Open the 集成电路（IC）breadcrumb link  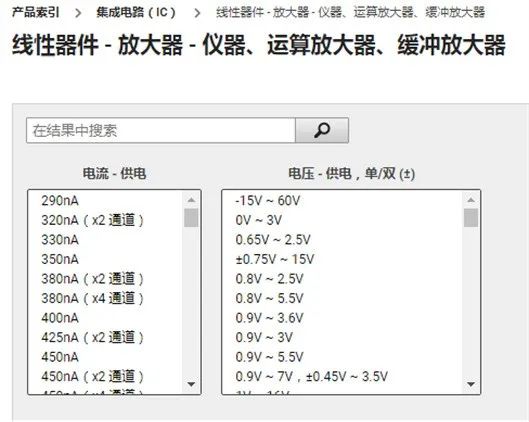(136, 12)
